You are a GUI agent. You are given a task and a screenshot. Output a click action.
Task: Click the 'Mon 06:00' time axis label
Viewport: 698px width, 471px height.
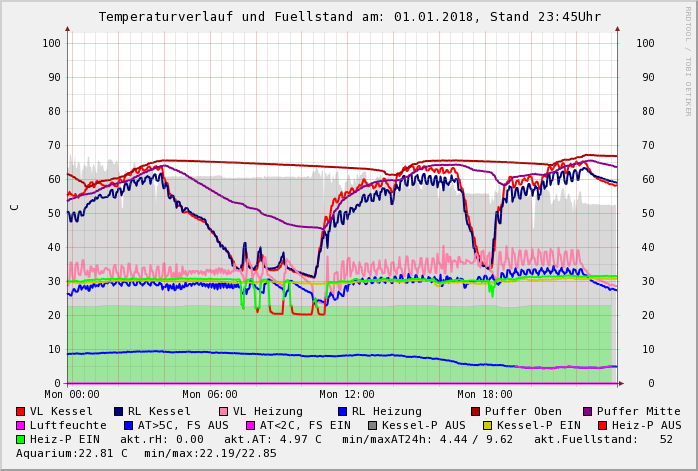click(x=210, y=395)
